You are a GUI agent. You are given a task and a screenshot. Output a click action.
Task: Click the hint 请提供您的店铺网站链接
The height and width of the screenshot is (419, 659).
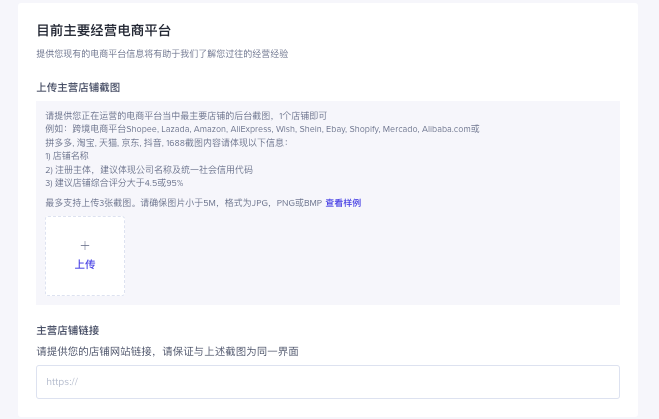click(x=167, y=351)
